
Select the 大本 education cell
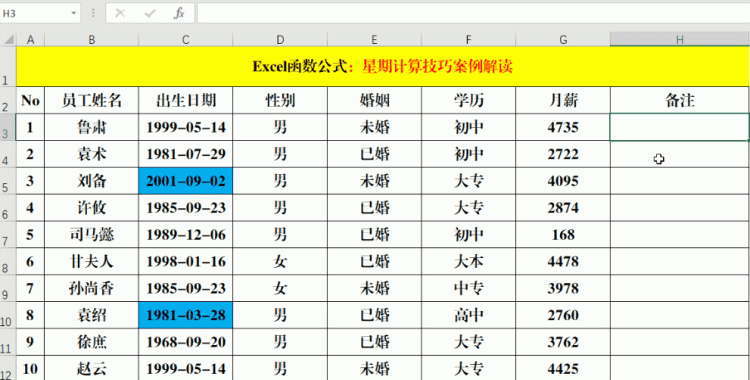coord(468,261)
